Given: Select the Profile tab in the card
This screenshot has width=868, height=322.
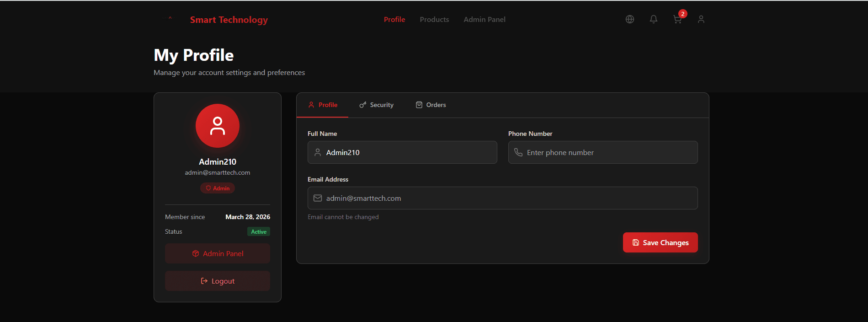Looking at the screenshot, I should tap(323, 105).
